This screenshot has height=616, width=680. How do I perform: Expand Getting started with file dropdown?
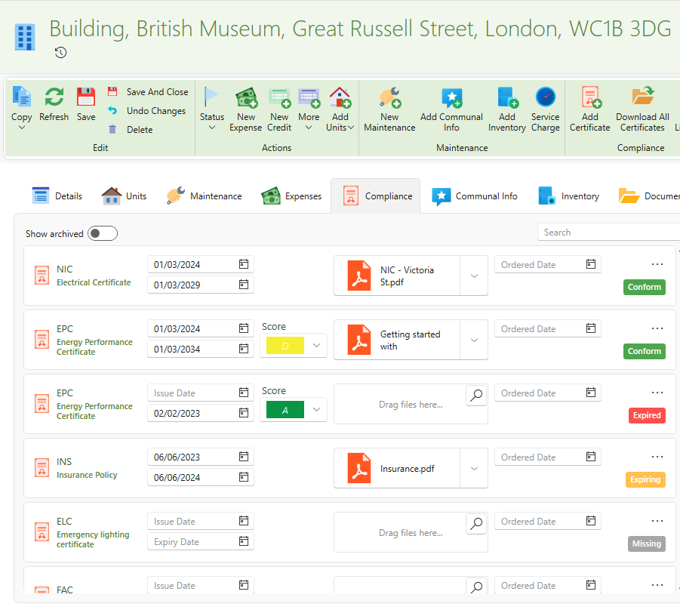pyautogui.click(x=474, y=340)
